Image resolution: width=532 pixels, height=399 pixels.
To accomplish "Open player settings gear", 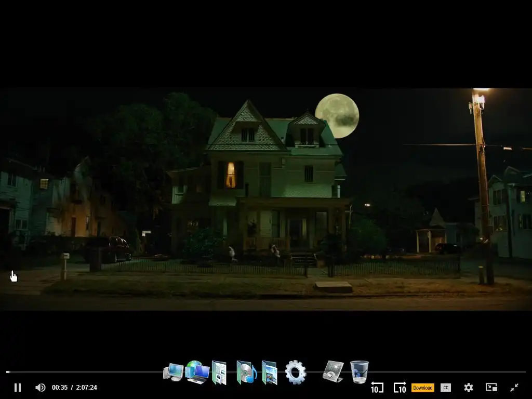I will [469, 388].
